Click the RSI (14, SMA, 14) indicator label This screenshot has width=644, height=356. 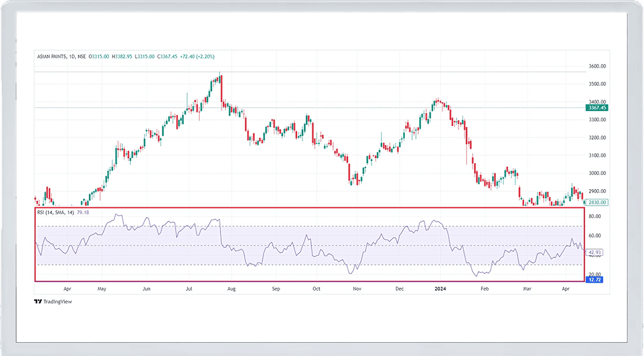pos(56,213)
